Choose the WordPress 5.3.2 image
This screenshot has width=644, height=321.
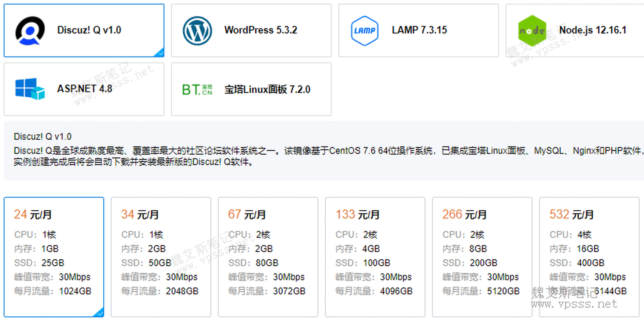click(251, 30)
